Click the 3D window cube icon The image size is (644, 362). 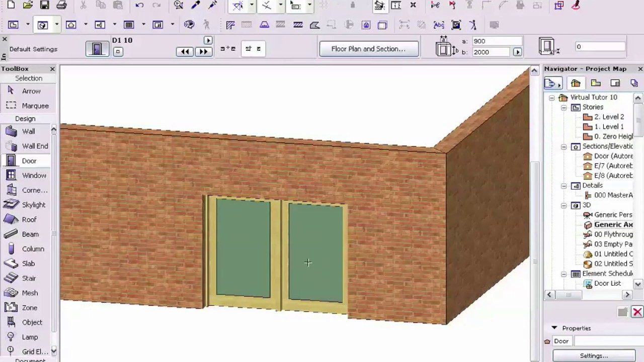click(42, 25)
